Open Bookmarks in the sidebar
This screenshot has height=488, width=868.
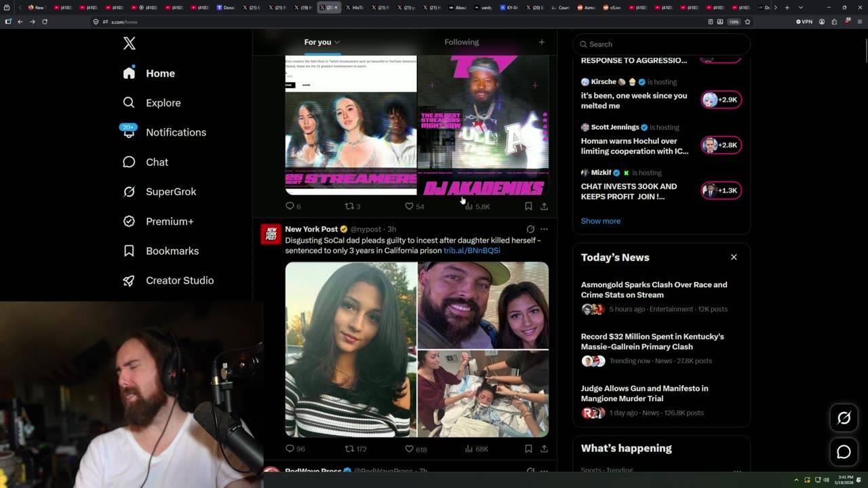click(161, 251)
